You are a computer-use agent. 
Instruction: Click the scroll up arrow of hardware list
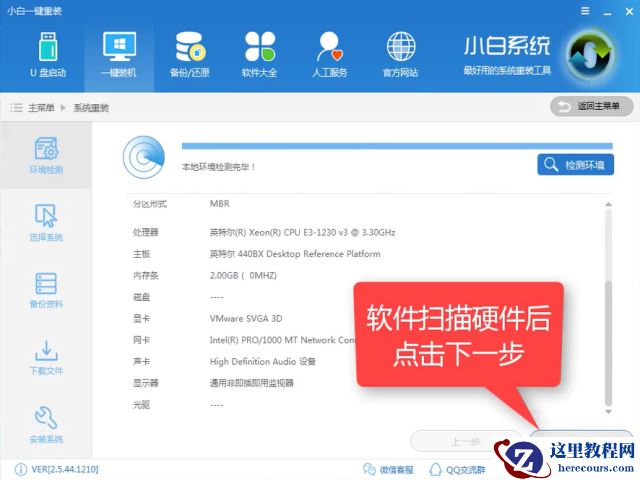608,204
